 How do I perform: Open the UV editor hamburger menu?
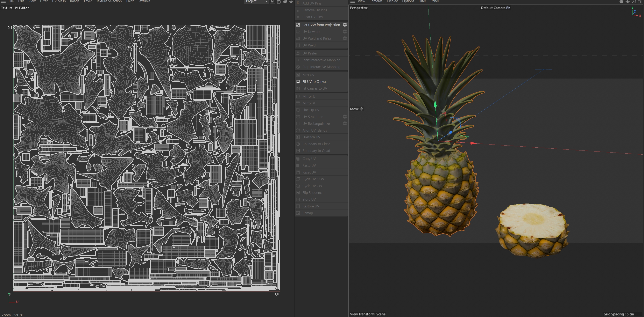3,1
